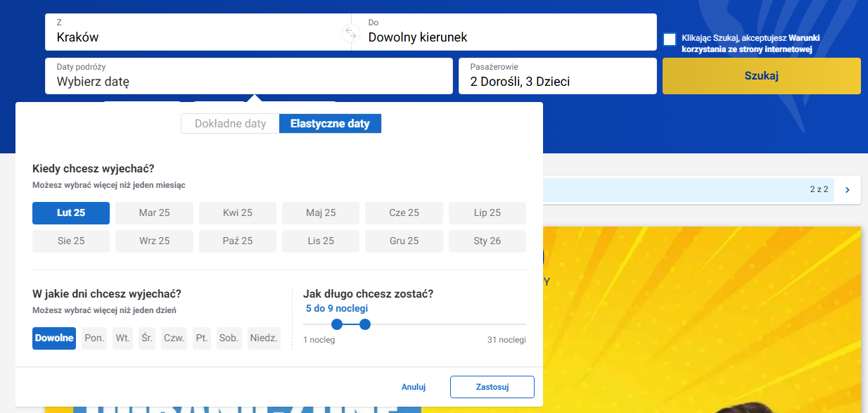Cancel the date selection with Anuluj
Viewport: 868px width, 413px height.
tap(414, 387)
